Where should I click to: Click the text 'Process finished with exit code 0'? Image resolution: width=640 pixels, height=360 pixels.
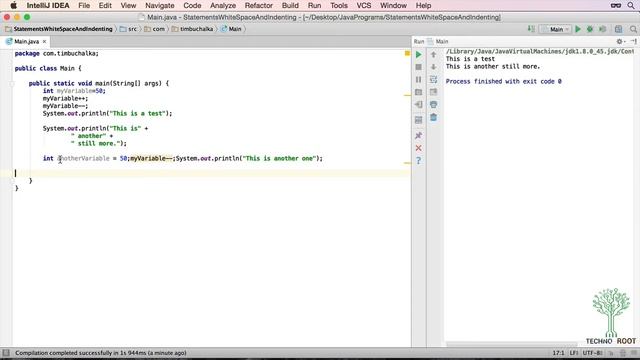503,81
